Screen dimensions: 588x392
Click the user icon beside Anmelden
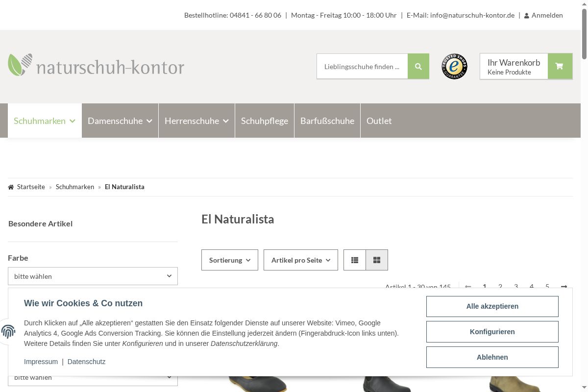pyautogui.click(x=527, y=16)
